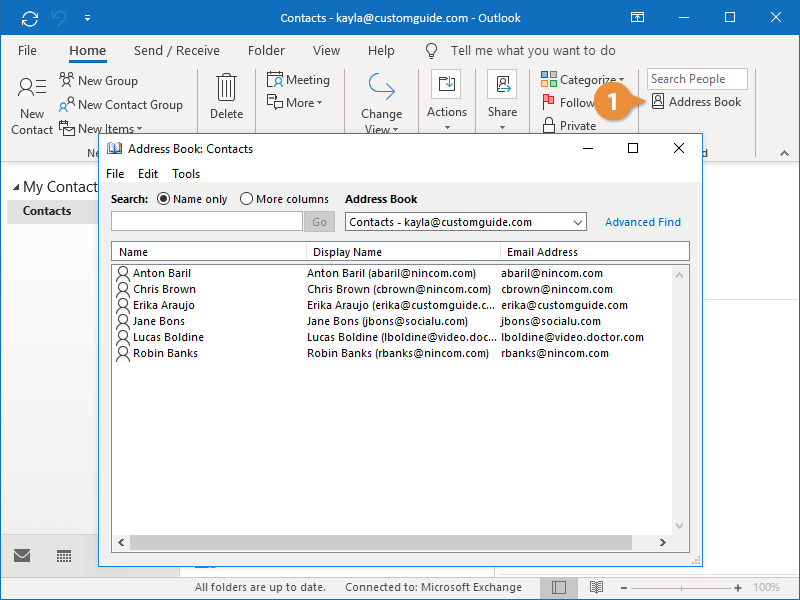Click the Follow Up flag icon
Screen dimensions: 800x600
coord(548,102)
